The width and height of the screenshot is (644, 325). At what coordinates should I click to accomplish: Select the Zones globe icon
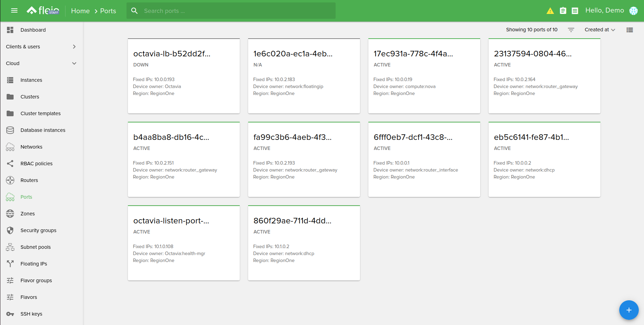10,213
